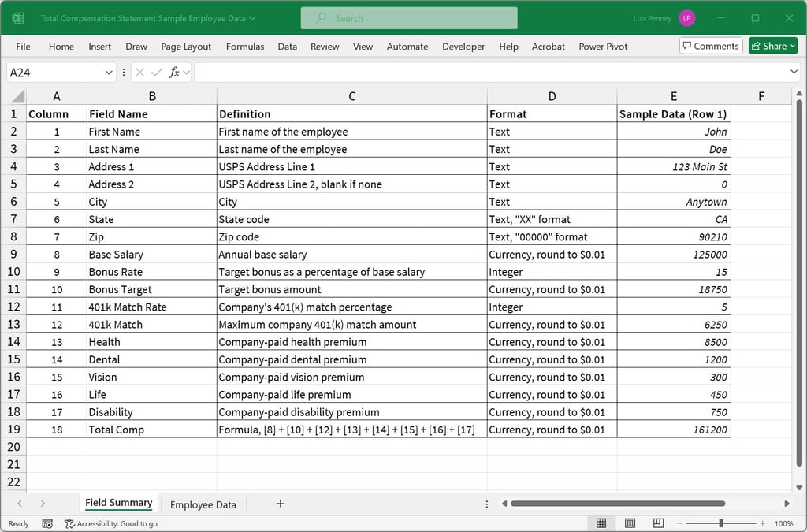Open the Employee Data sheet tab
This screenshot has height=532, width=807.
(x=203, y=504)
